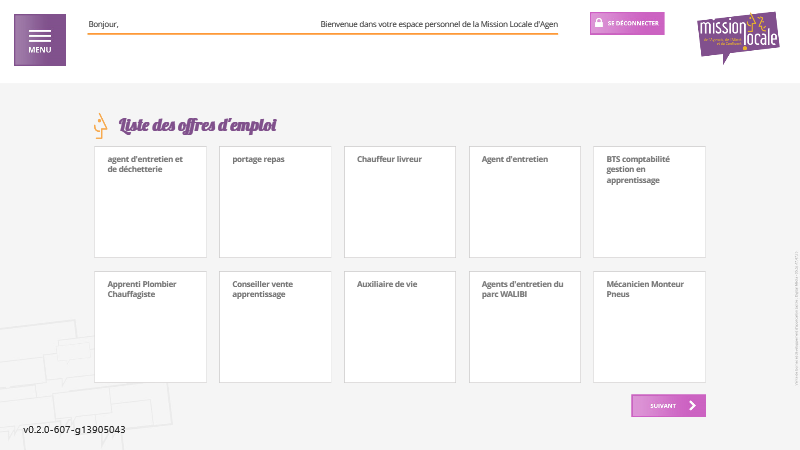Open the 'Agent d'entretien' job card
800x450 pixels.
[525, 202]
